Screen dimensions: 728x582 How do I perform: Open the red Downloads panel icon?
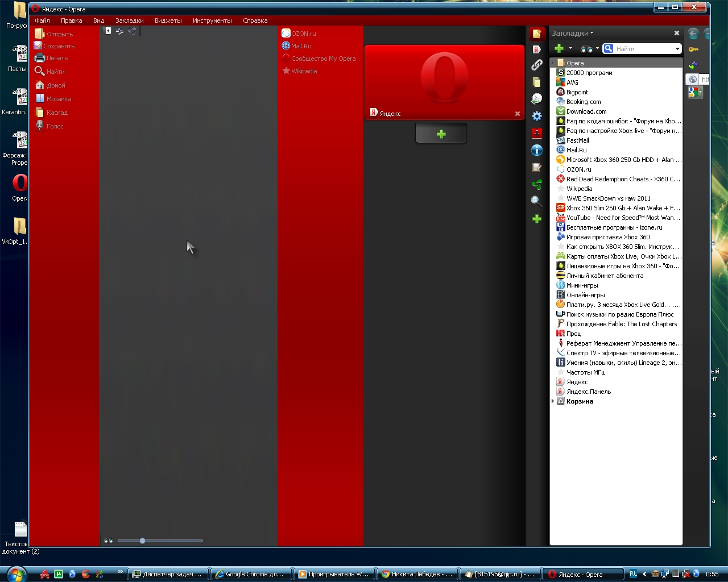coord(536,133)
